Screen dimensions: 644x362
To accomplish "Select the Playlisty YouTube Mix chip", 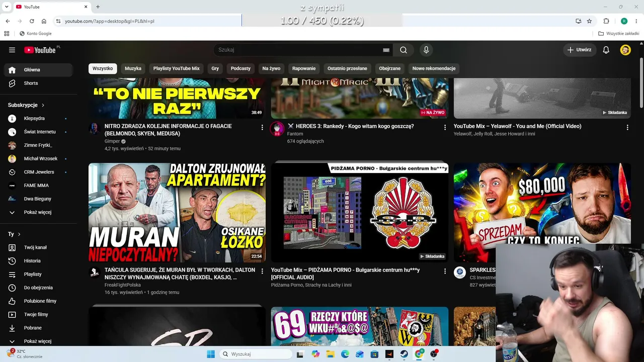I will (x=177, y=68).
